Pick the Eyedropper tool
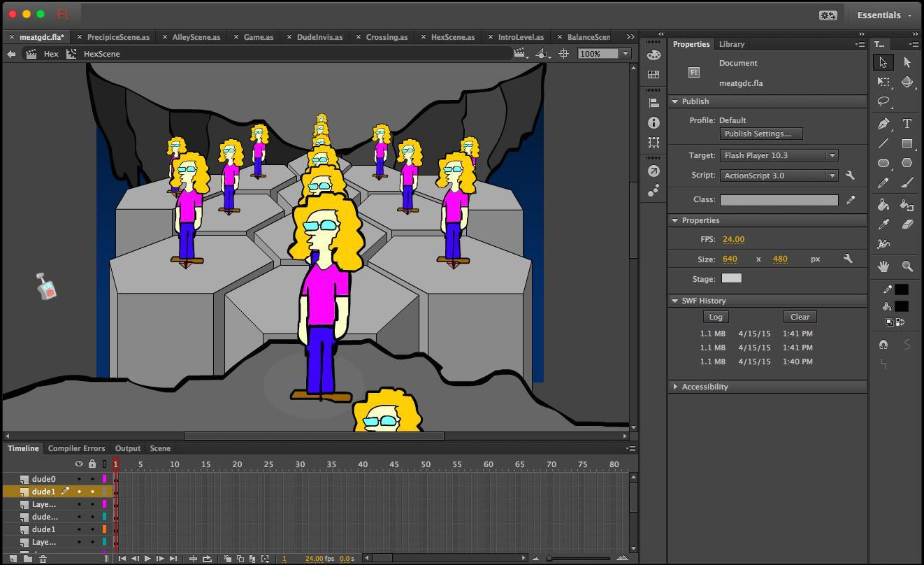This screenshot has width=924, height=565. (x=883, y=224)
